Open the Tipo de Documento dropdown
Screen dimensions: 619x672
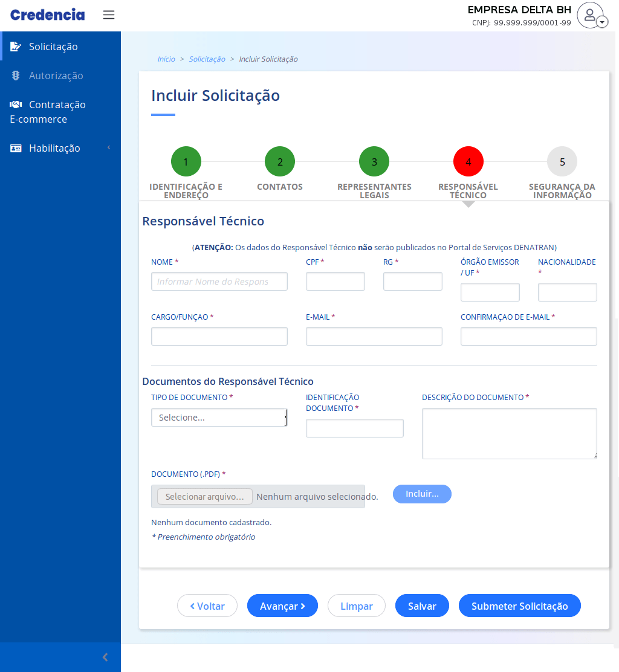219,418
